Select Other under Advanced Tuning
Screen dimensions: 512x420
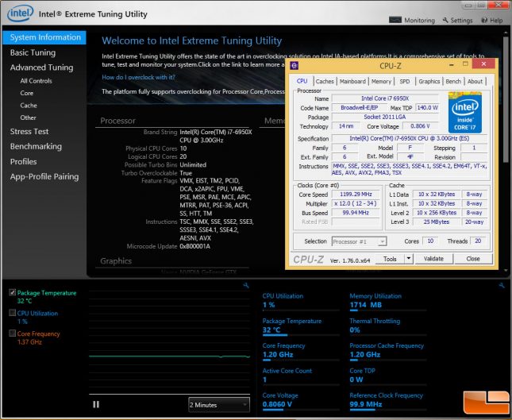[x=28, y=118]
